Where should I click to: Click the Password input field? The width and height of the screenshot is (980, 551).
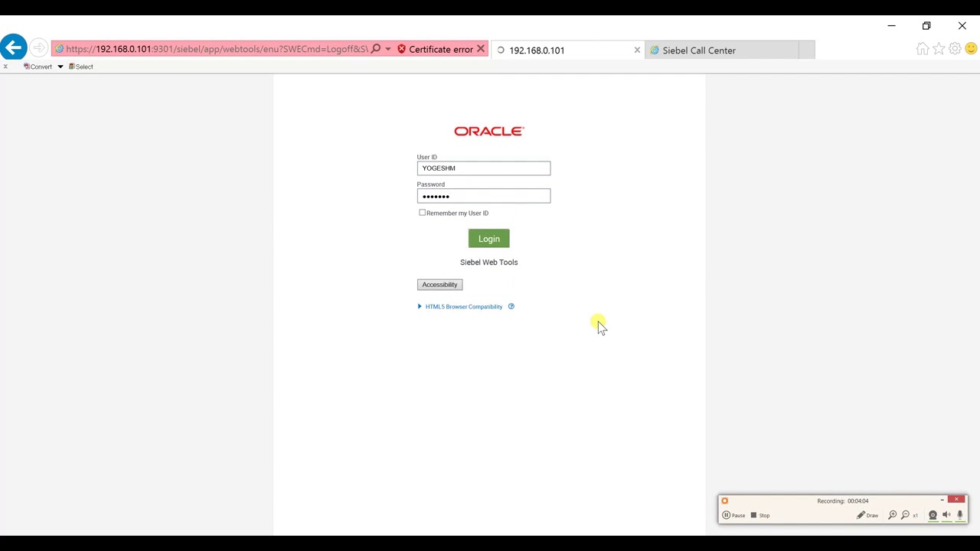(x=483, y=196)
